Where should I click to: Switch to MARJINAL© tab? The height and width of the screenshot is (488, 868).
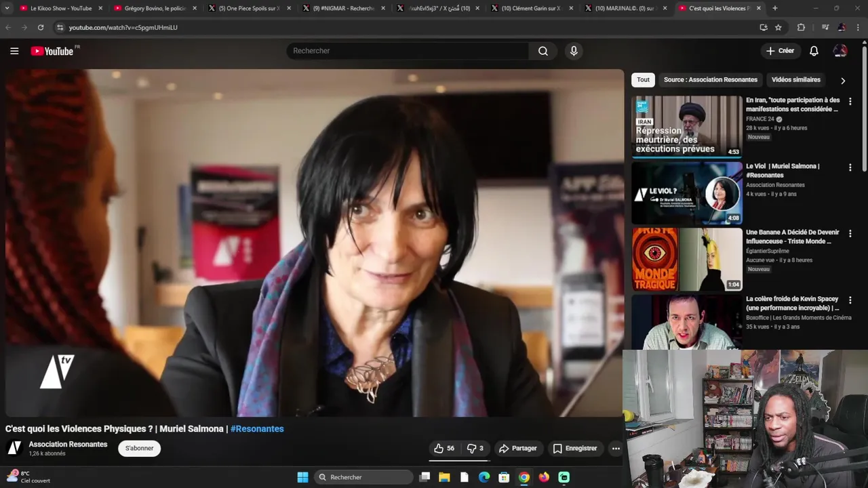(x=625, y=8)
